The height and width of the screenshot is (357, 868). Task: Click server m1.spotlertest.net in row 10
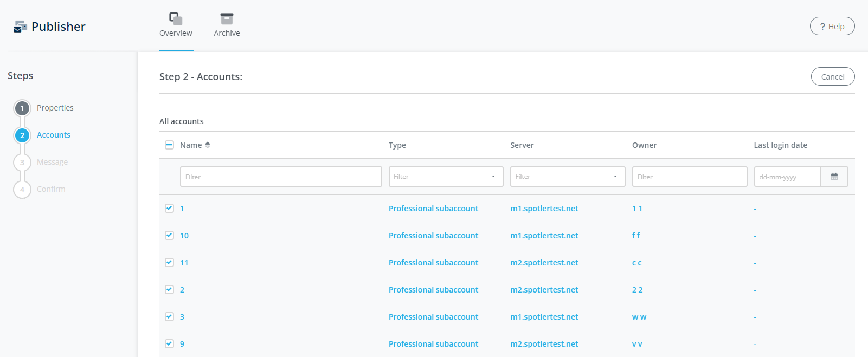[544, 236]
